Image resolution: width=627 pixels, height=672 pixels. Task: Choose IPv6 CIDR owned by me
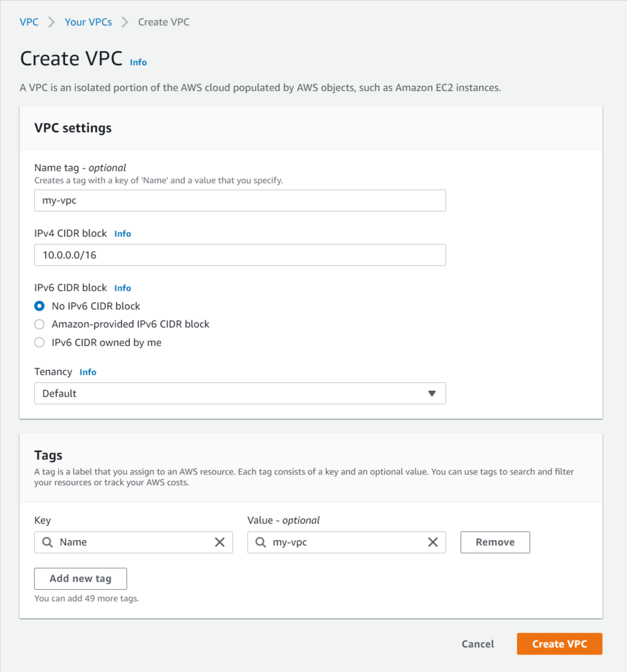tap(40, 343)
